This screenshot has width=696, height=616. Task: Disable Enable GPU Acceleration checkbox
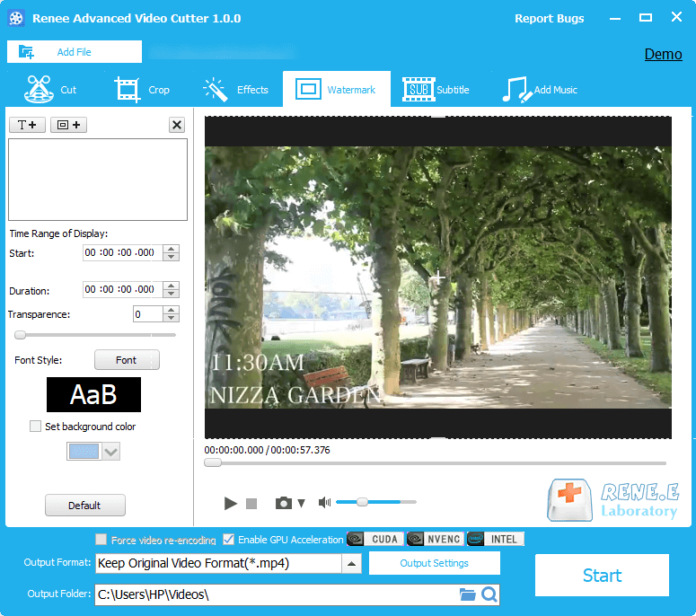pos(229,539)
